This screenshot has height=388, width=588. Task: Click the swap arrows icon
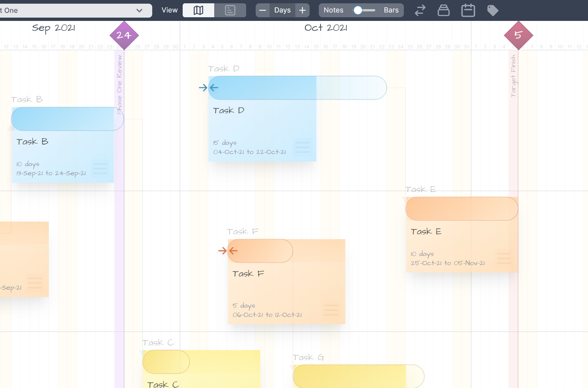420,10
